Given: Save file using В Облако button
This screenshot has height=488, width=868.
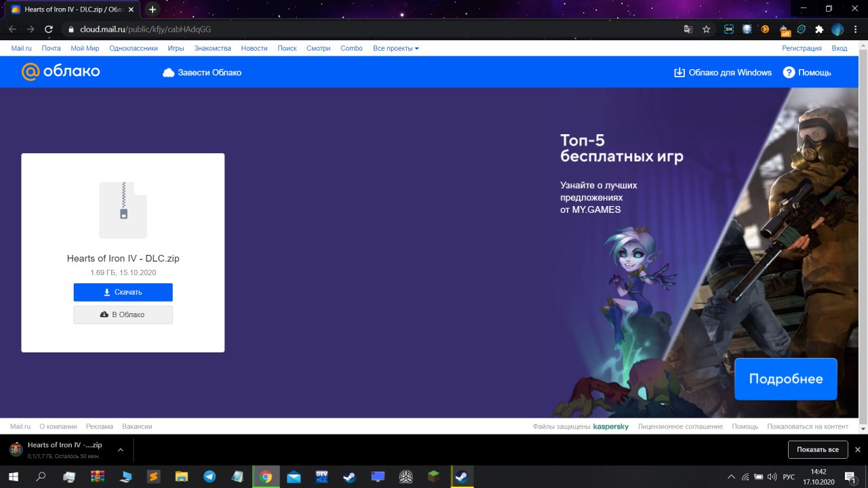Looking at the screenshot, I should point(123,314).
